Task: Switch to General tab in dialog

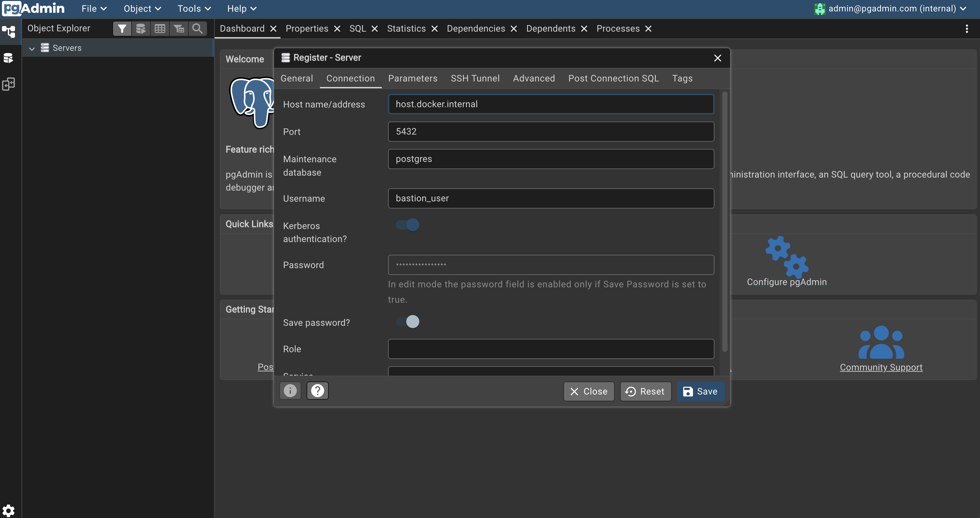Action: coord(297,78)
